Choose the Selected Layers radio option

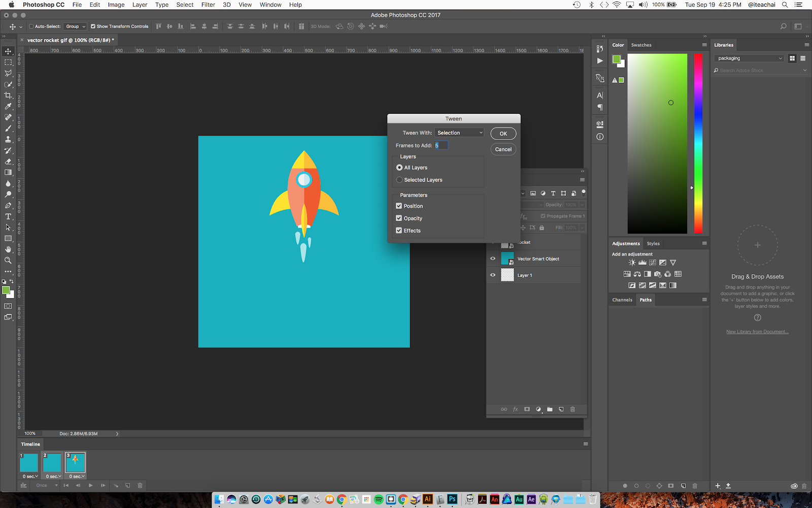[399, 180]
